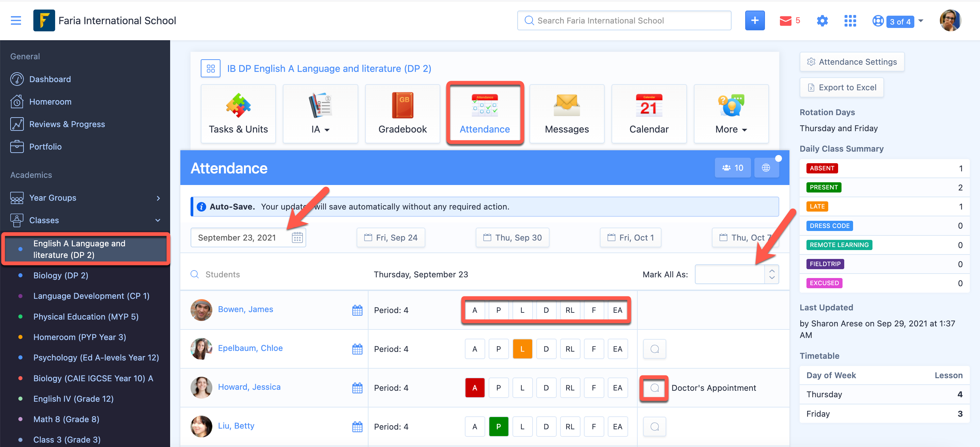Open the Gradebook icon tile
Screen dimensions: 980x447
coord(403,113)
